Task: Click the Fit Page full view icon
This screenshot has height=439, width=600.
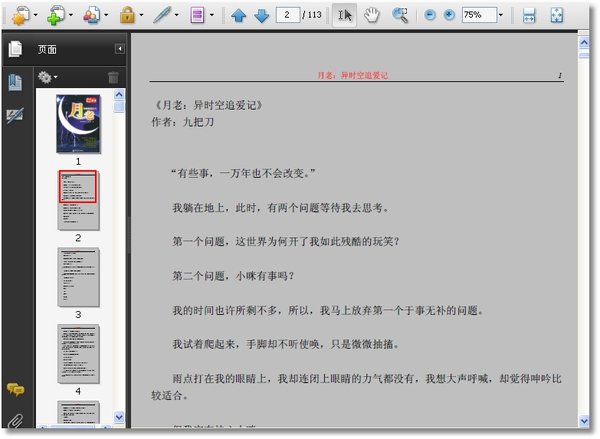Action: pos(557,16)
